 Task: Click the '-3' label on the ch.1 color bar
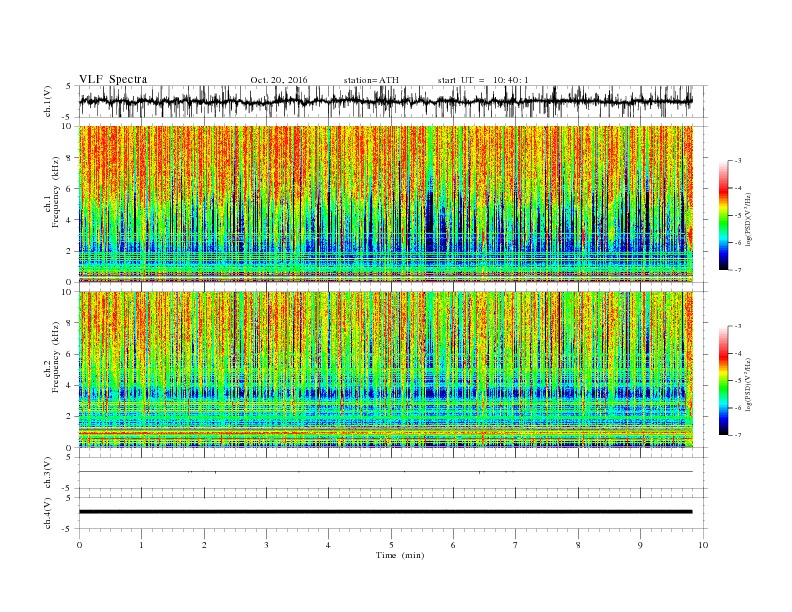click(738, 161)
